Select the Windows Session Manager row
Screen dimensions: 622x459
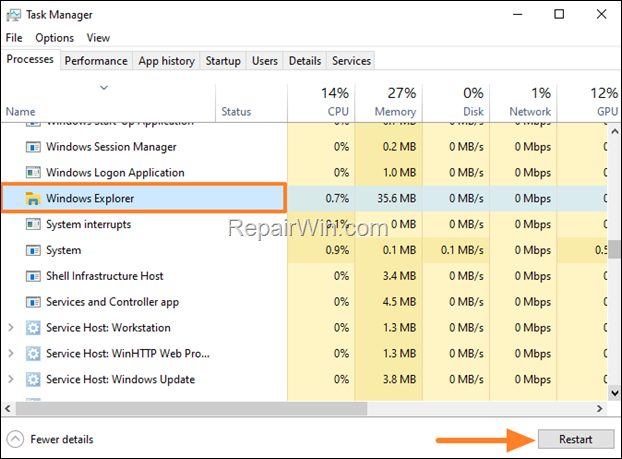304,147
